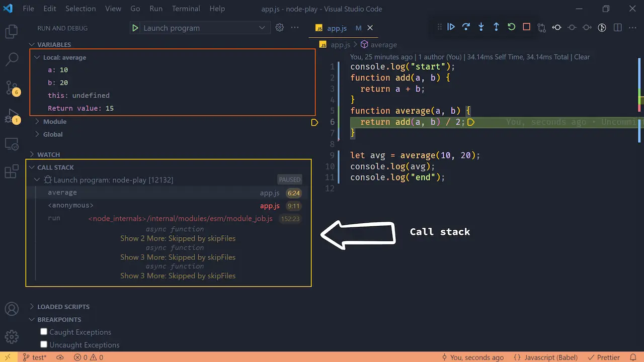Open the Run menu

tap(156, 9)
